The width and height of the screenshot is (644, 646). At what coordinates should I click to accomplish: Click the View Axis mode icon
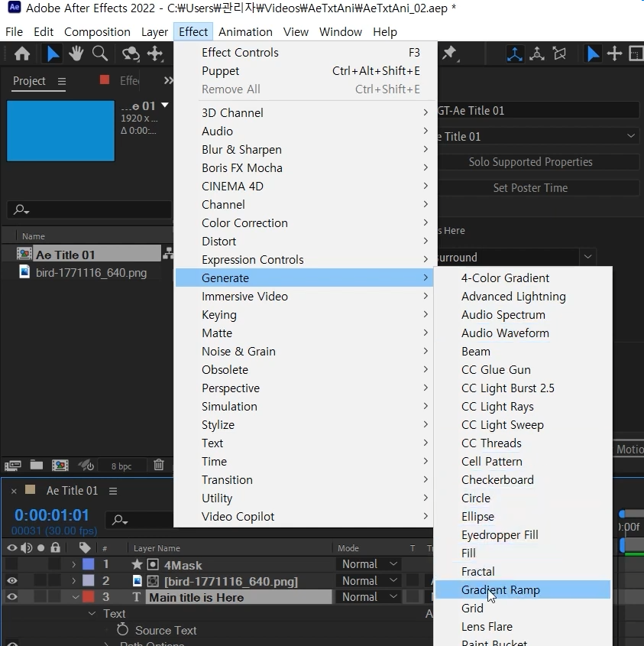pyautogui.click(x=559, y=54)
